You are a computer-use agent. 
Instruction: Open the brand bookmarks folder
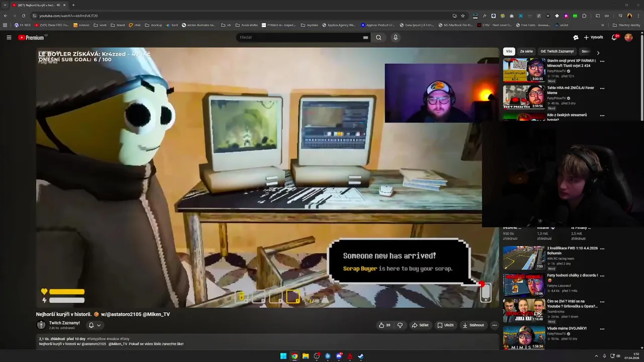(118, 25)
